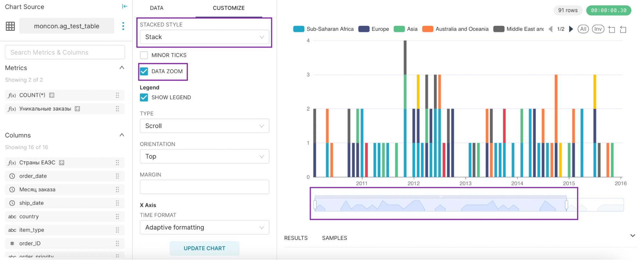Image resolution: width=644 pixels, height=260 pixels.
Task: Toggle Australia and Oceania legend series
Action: click(456, 29)
